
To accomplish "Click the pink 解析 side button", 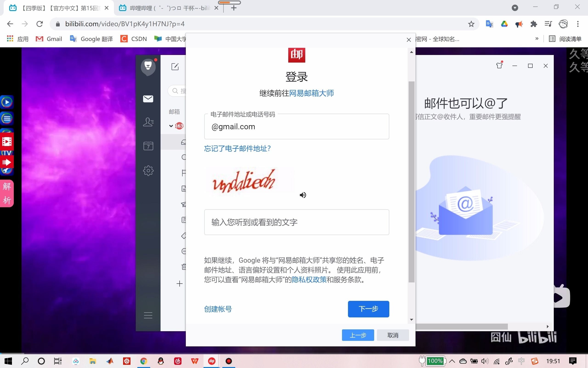I will point(7,193).
